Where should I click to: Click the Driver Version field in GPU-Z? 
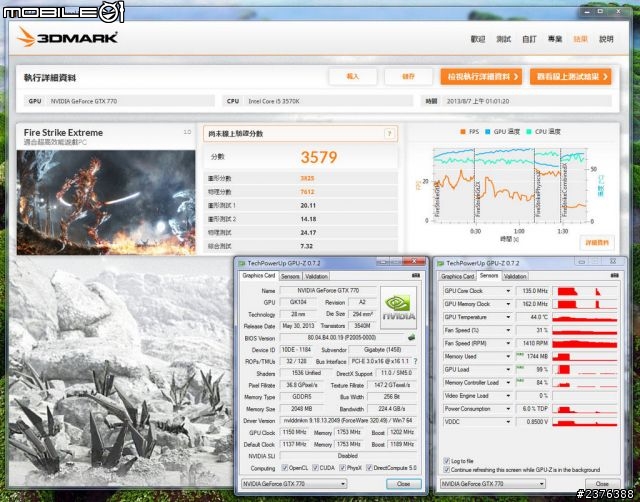click(348, 420)
